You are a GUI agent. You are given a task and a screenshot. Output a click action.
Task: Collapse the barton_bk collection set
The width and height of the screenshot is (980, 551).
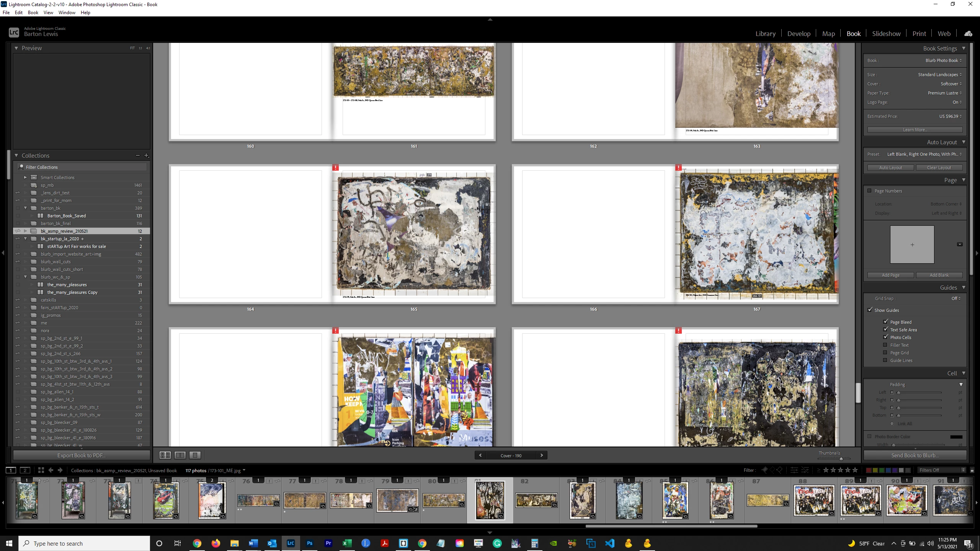coord(26,208)
